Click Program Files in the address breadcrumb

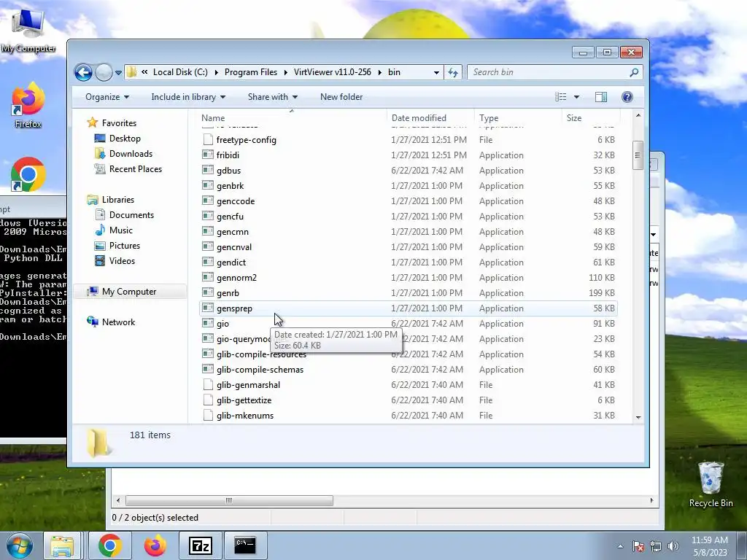click(x=251, y=72)
